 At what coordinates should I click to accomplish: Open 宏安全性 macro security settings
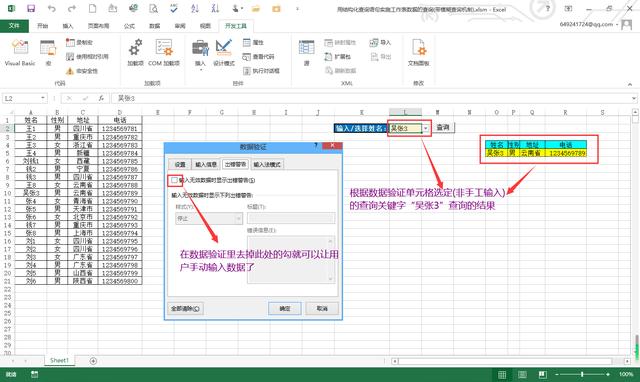[82, 71]
